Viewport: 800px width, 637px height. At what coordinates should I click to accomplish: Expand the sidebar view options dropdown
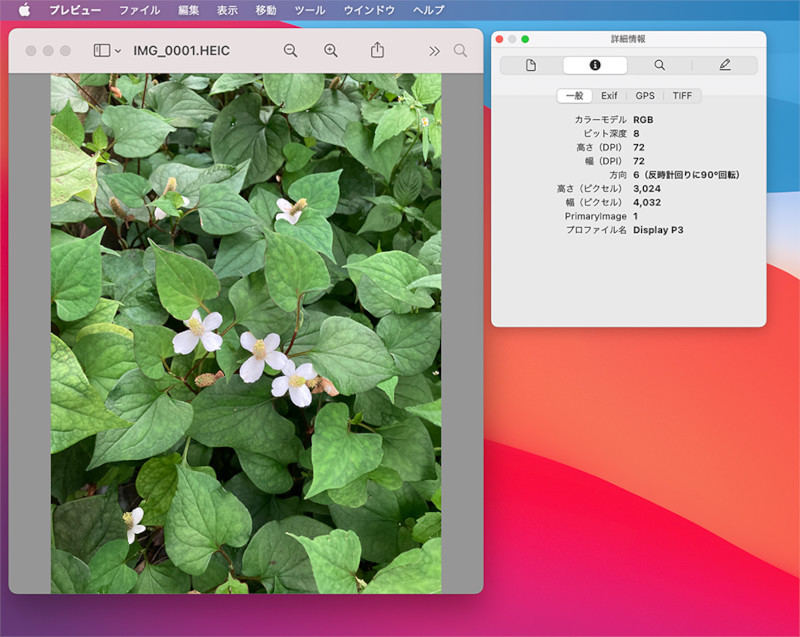(x=107, y=50)
